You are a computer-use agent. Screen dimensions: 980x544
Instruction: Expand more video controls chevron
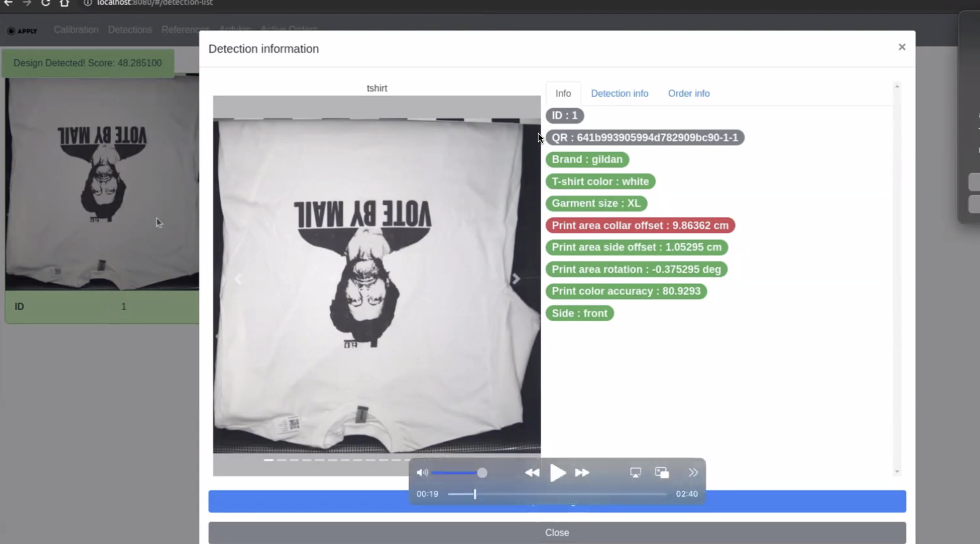(693, 473)
